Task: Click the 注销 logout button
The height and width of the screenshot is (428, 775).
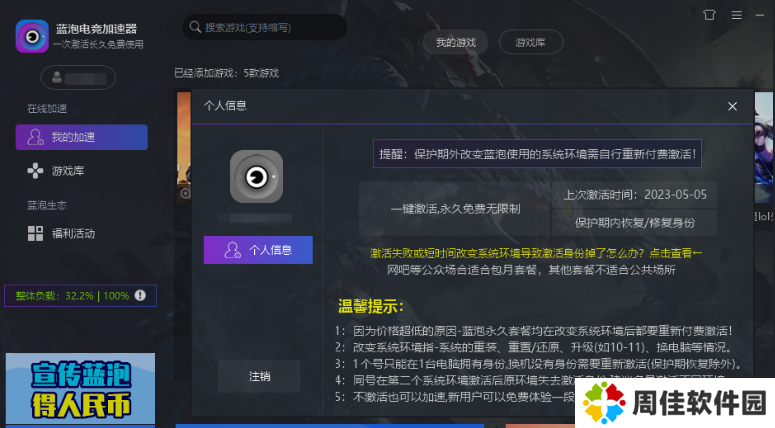Action: point(259,376)
